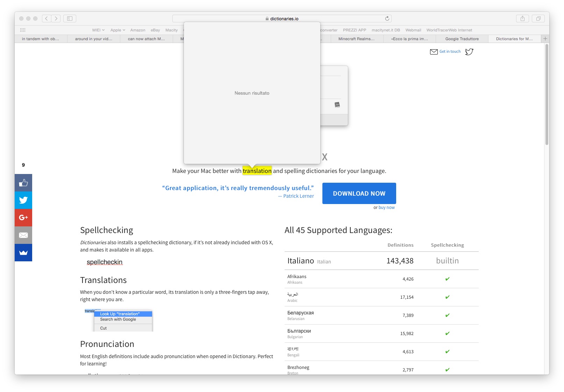Open the crown icon in the share bar

(23, 253)
